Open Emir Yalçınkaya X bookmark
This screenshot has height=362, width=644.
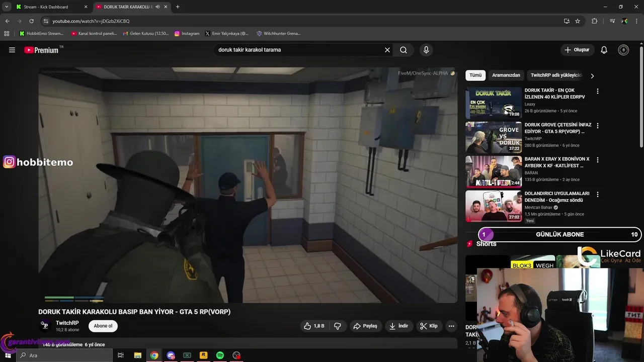point(227,33)
